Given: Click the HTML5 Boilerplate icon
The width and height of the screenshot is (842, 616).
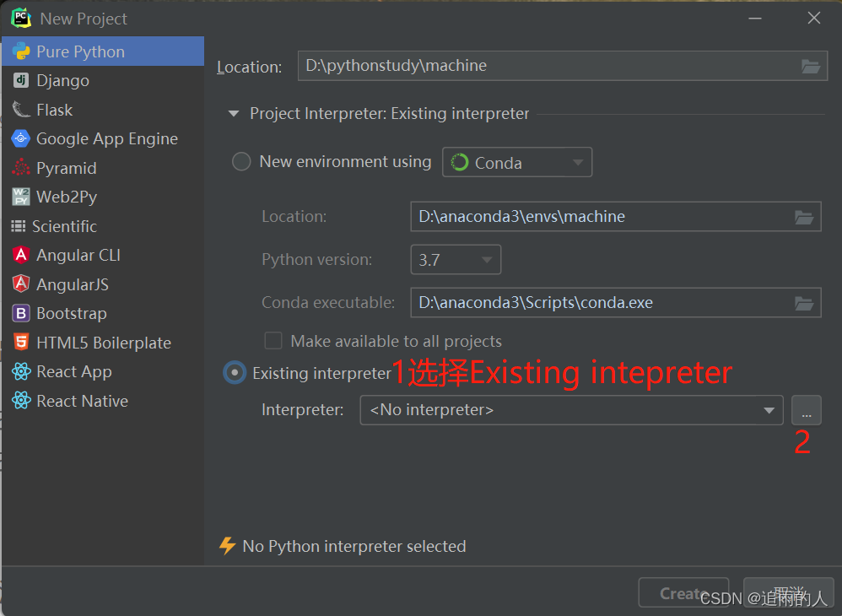Looking at the screenshot, I should click(x=21, y=342).
